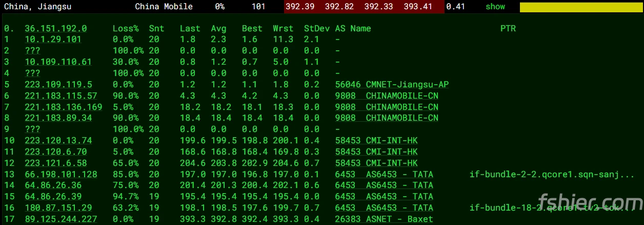
Task: Select the 101 count in the summary row
Action: (x=259, y=7)
